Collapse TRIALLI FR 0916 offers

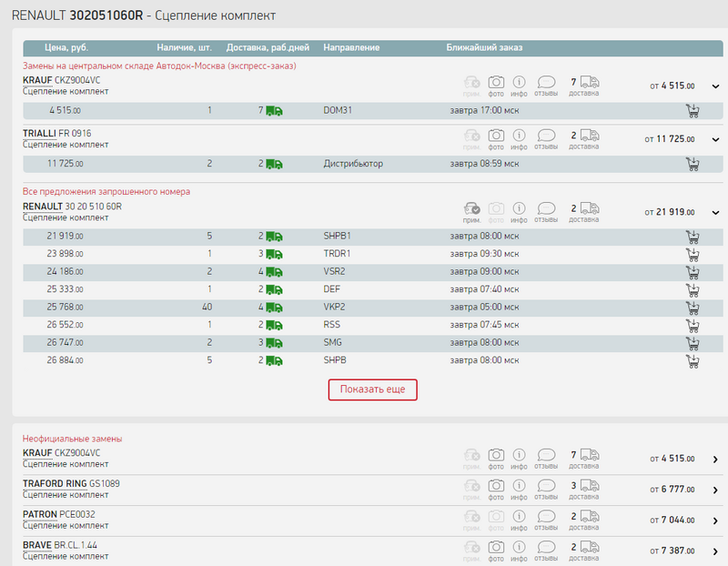click(x=715, y=139)
